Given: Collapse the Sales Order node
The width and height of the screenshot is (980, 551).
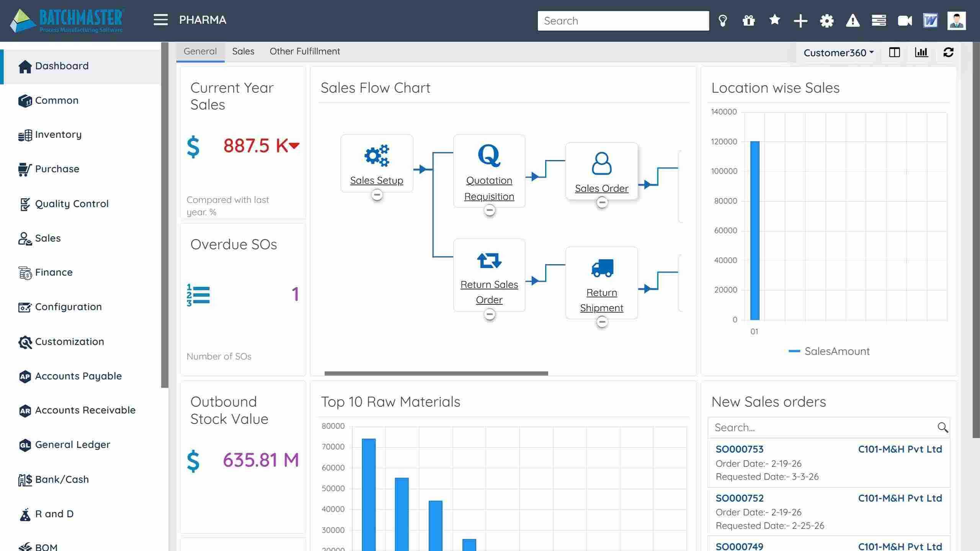Looking at the screenshot, I should pyautogui.click(x=602, y=203).
